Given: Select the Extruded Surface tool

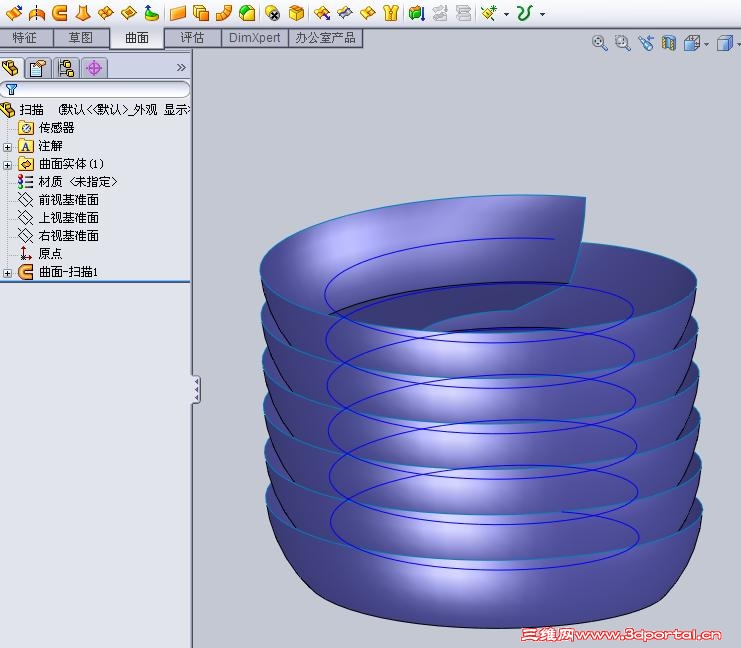Looking at the screenshot, I should click(x=14, y=13).
